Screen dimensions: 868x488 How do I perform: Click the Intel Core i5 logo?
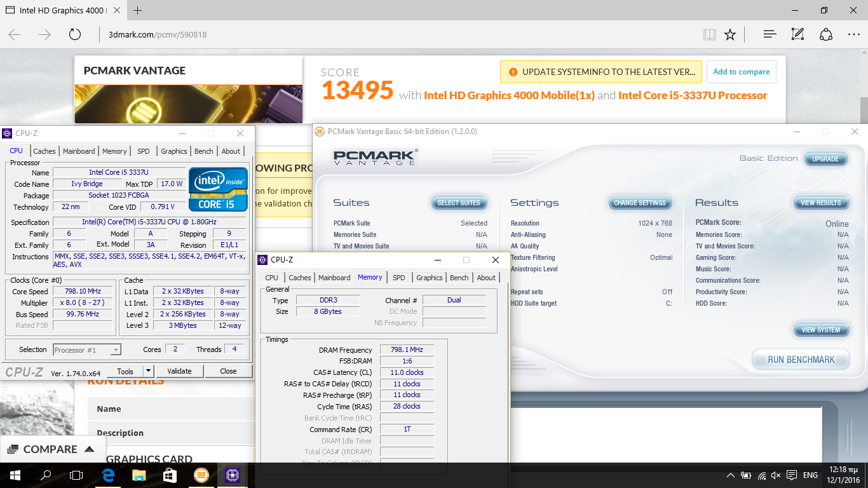click(218, 189)
